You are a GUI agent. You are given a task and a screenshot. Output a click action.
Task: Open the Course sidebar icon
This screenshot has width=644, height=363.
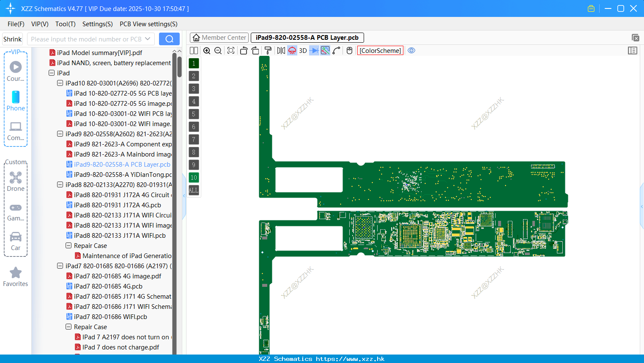tap(16, 71)
